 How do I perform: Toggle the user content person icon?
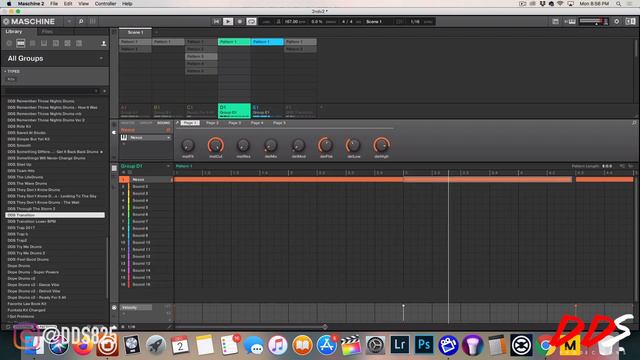[103, 43]
